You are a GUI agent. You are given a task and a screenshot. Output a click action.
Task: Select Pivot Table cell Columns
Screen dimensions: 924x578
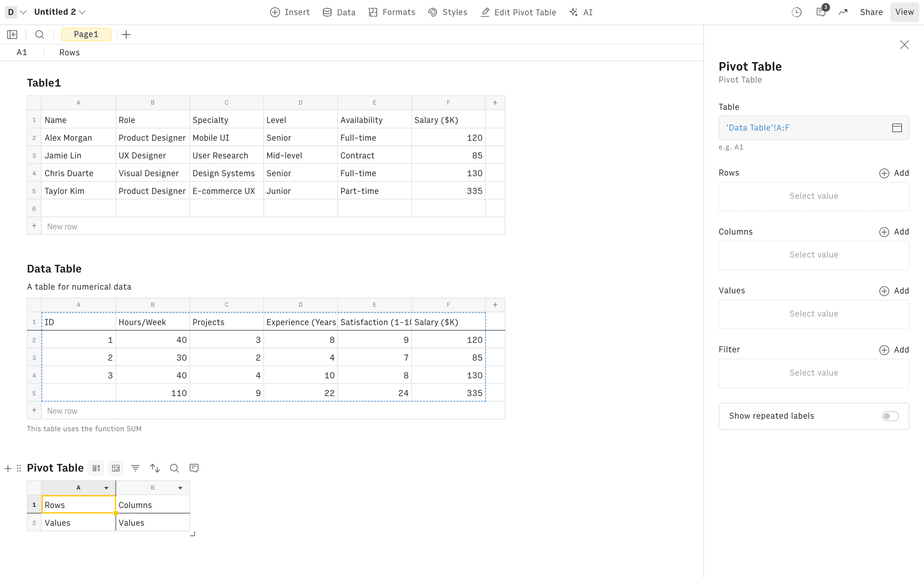click(x=153, y=505)
